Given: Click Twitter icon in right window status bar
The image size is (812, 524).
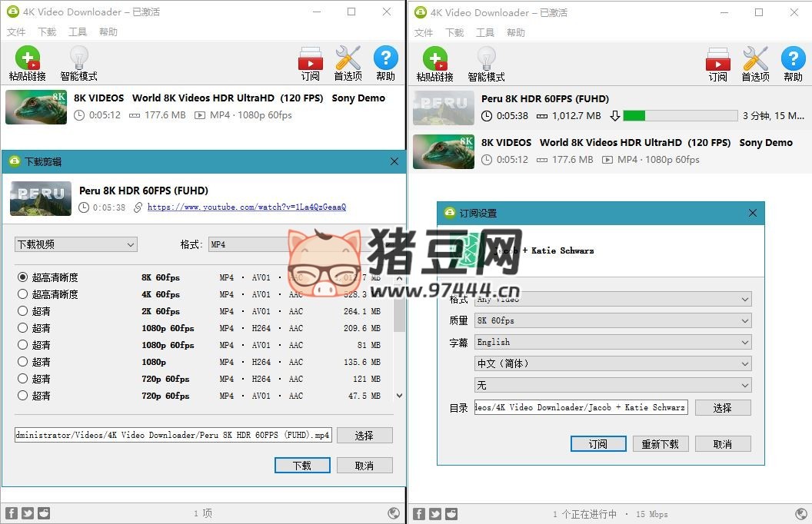Looking at the screenshot, I should pos(435,513).
